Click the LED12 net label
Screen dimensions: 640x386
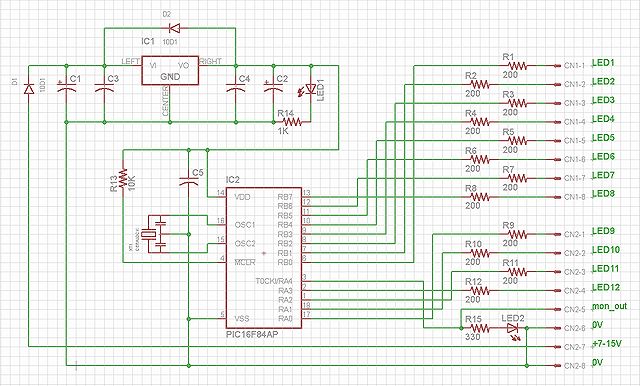[x=606, y=288]
